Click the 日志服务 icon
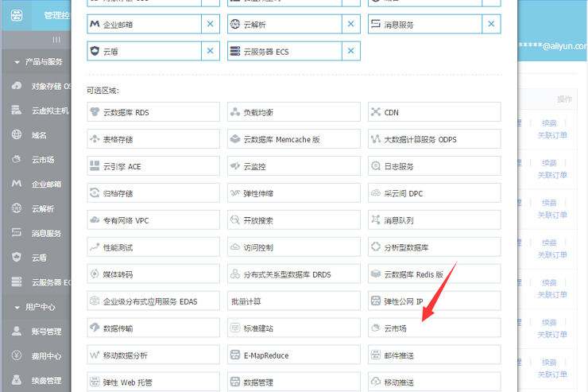Viewport: 588px width, 392px height. 375,166
